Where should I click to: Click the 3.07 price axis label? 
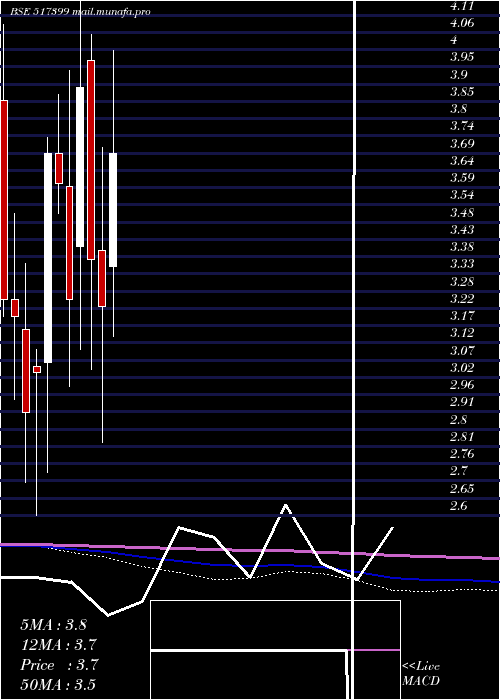462,350
